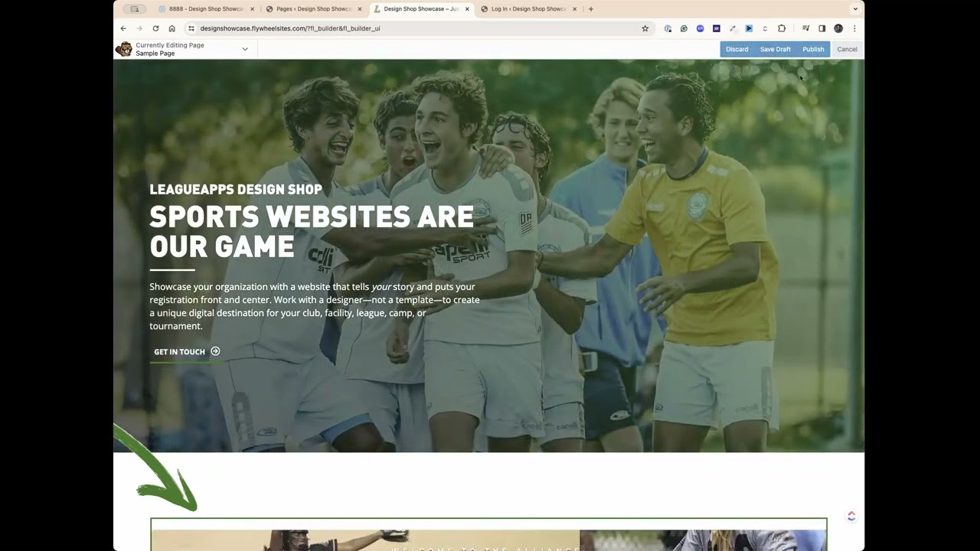This screenshot has width=980, height=551.
Task: Click the Beaver Builder mascot logo
Action: click(123, 49)
